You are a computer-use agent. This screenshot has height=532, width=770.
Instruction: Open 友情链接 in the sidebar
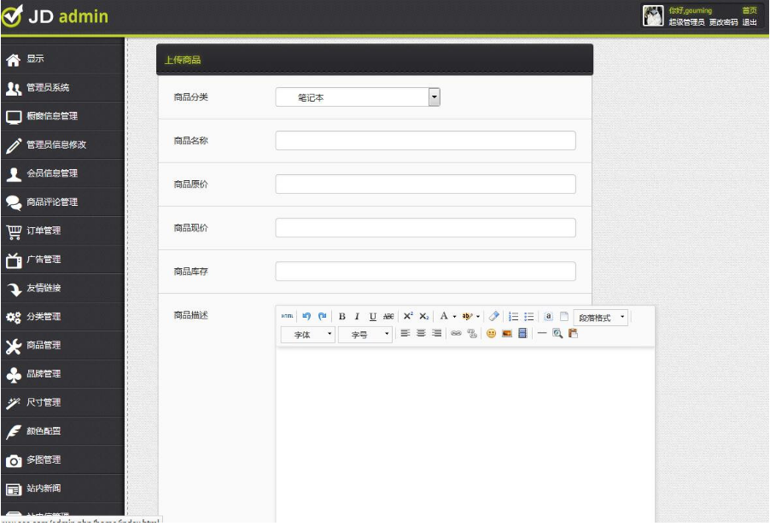(62, 289)
